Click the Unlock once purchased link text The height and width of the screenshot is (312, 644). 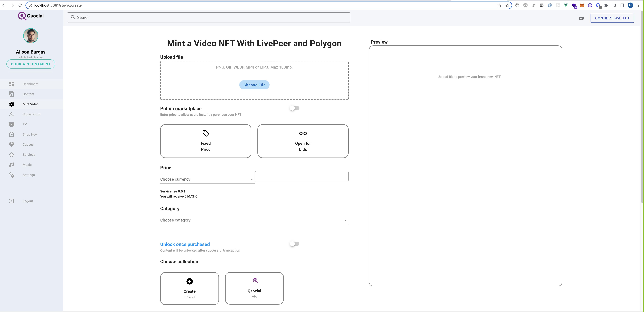coord(185,244)
